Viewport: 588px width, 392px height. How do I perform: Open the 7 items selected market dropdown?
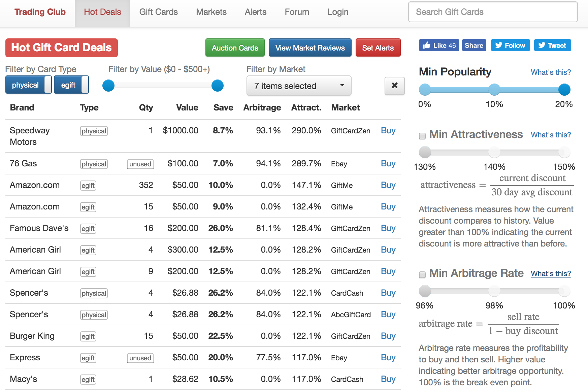click(299, 86)
